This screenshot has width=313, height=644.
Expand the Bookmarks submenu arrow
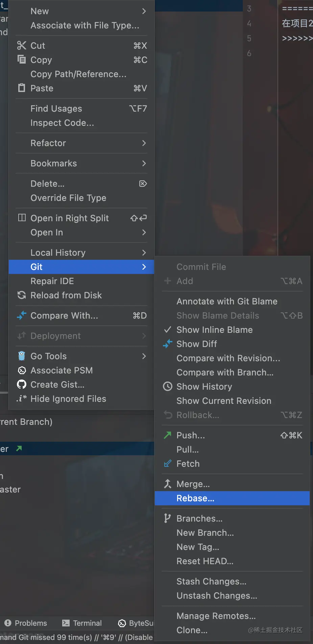[144, 163]
